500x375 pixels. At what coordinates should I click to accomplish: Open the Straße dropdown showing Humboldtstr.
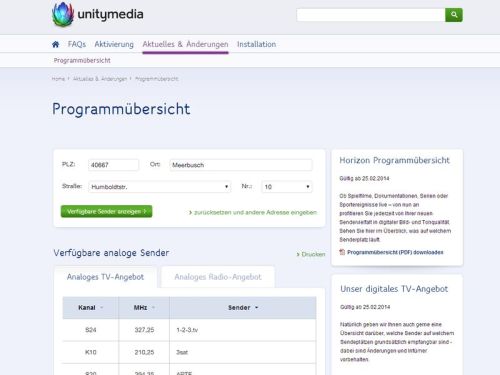[159, 187]
